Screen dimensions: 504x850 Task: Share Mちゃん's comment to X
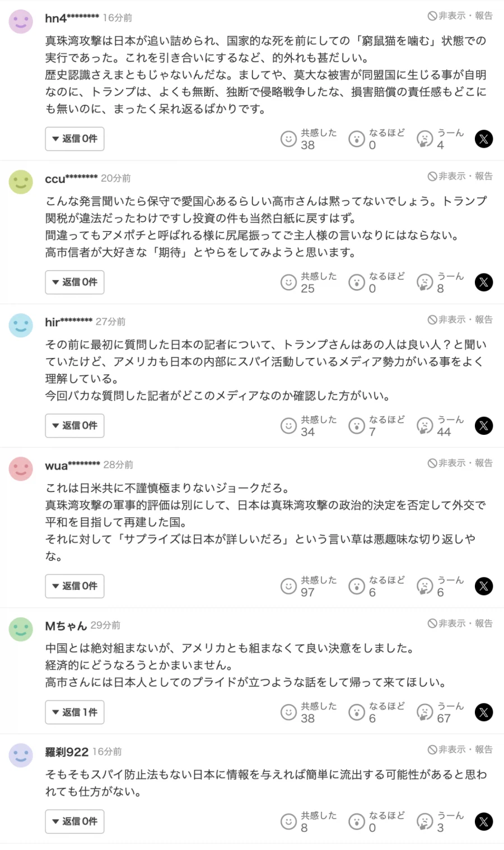[483, 712]
